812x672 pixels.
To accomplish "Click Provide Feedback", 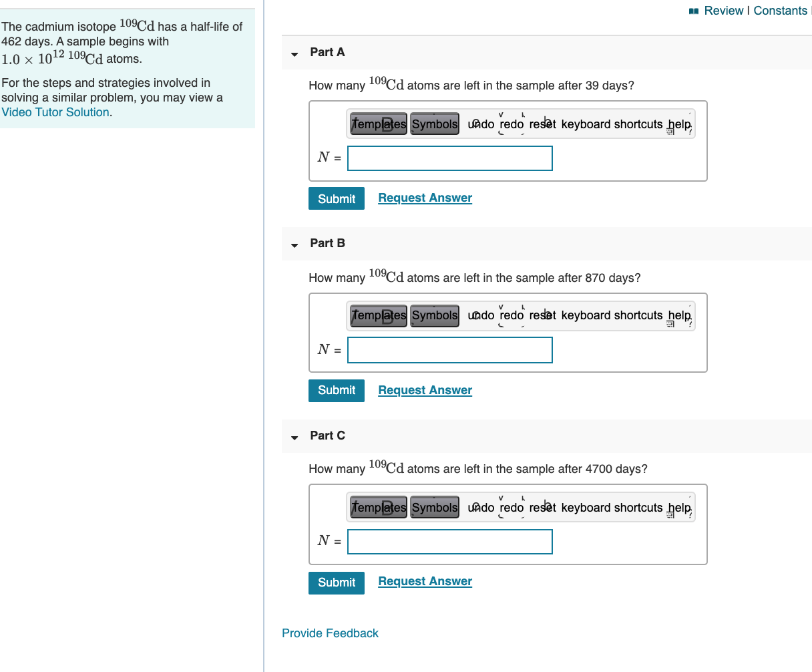I will tap(330, 633).
